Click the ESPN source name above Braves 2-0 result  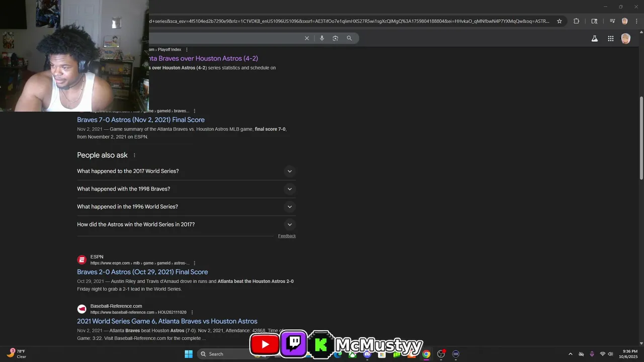point(97,257)
